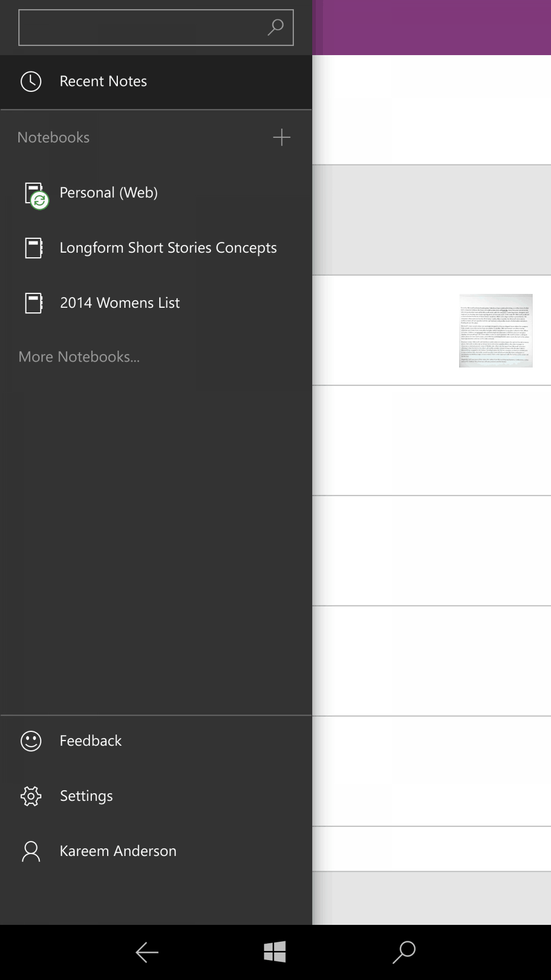Click the Settings gear icon
The height and width of the screenshot is (980, 551).
click(31, 796)
